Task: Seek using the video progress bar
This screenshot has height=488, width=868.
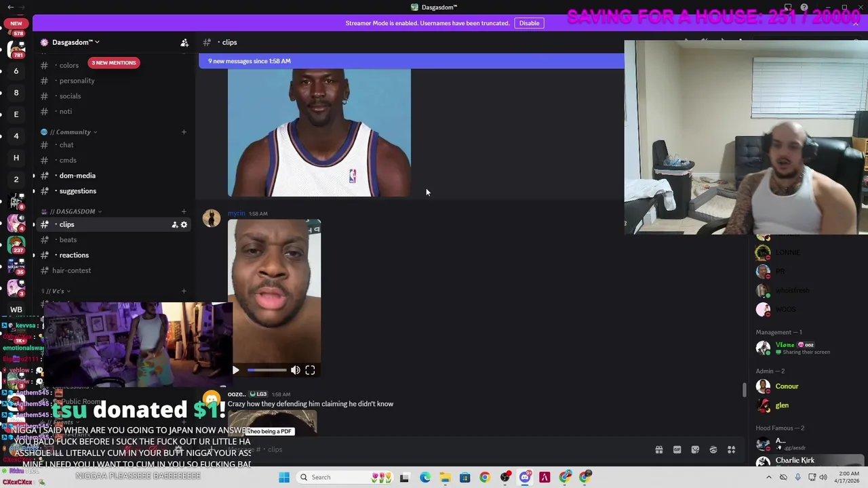Action: click(267, 371)
